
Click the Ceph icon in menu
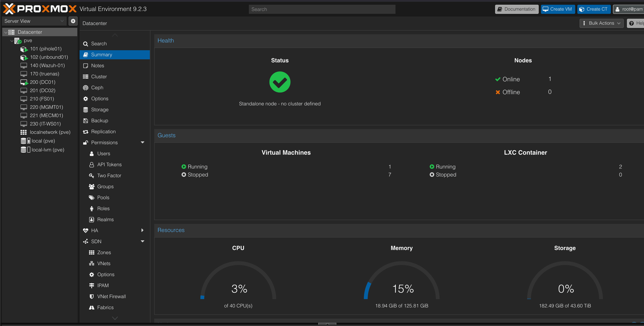coord(85,88)
